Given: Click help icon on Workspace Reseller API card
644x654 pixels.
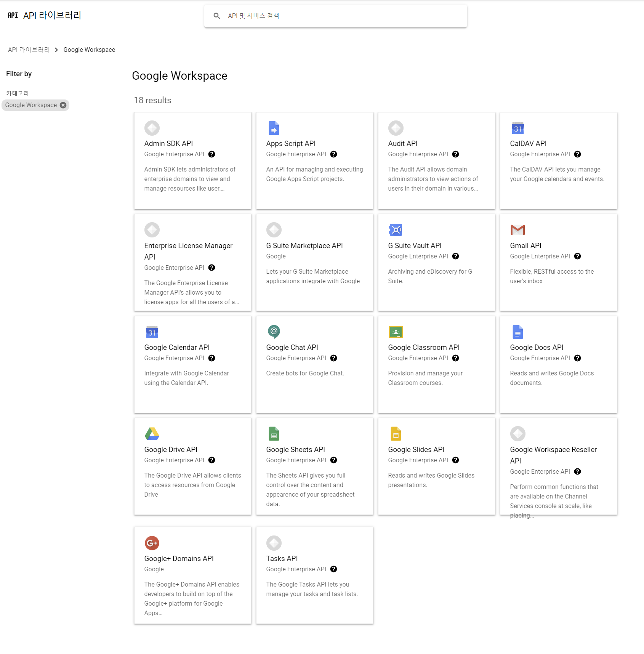Looking at the screenshot, I should point(577,472).
